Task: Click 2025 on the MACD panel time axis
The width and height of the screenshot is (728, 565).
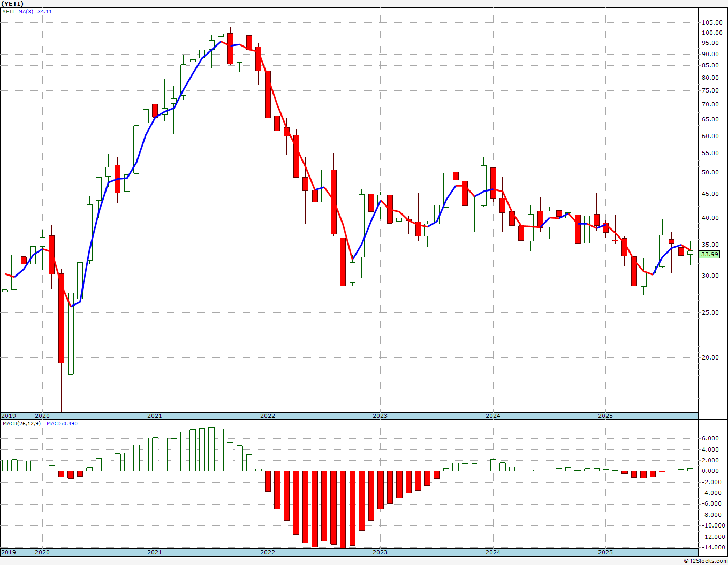Action: 605,552
